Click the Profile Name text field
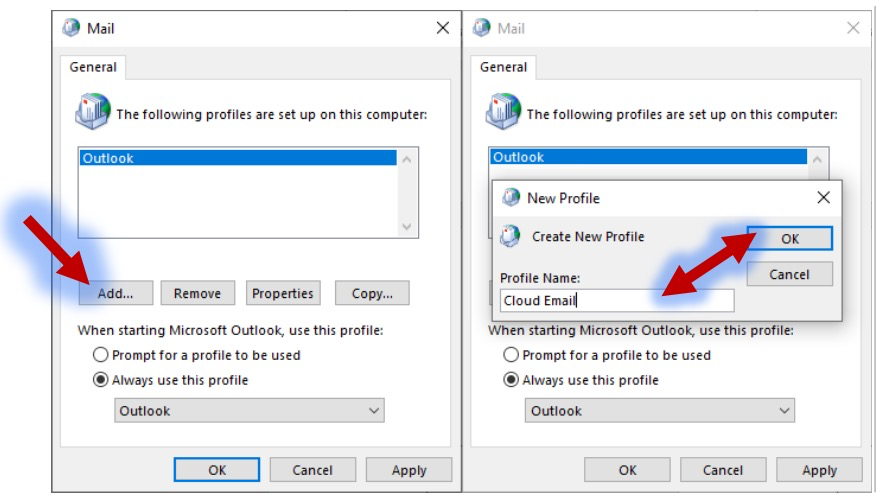 tap(617, 300)
